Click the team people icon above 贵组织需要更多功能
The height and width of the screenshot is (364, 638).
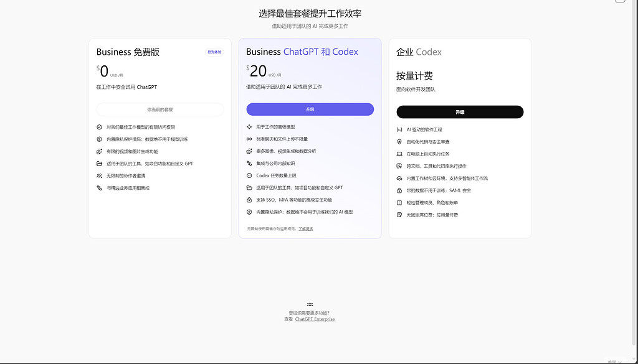click(x=310, y=304)
